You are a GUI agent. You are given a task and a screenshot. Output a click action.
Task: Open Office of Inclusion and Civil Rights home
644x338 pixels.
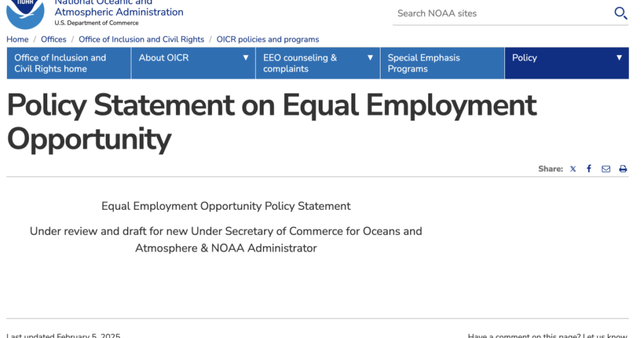coord(69,63)
